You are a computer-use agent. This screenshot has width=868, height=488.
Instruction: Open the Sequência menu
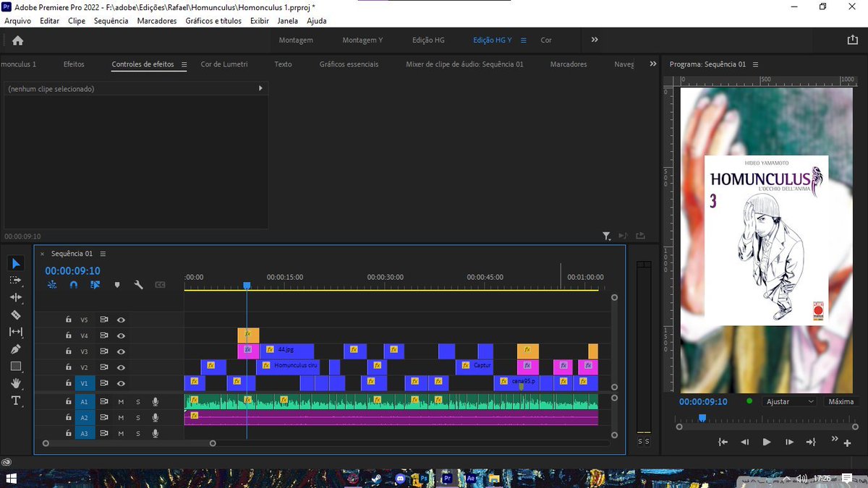click(111, 21)
